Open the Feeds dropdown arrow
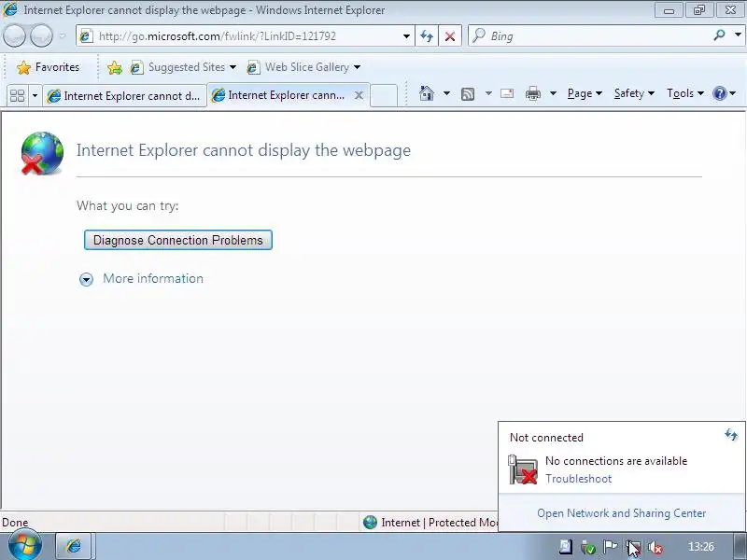The image size is (747, 560). pos(488,93)
